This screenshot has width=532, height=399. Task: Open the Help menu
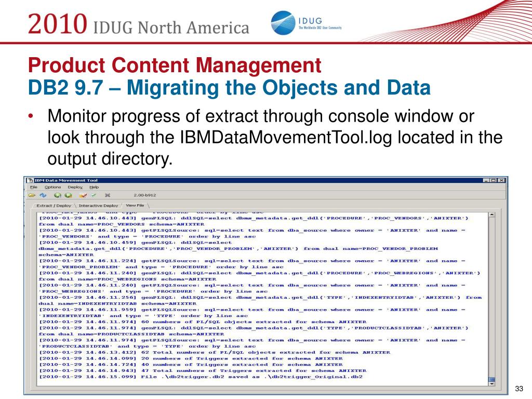tap(94, 187)
